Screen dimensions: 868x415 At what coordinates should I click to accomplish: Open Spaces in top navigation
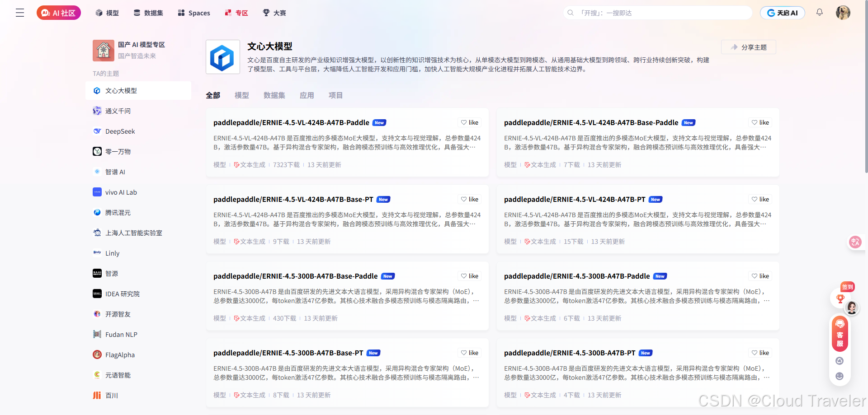tap(194, 13)
